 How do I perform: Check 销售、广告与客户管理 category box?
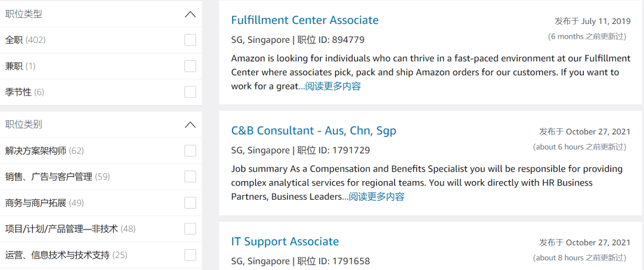click(x=190, y=176)
